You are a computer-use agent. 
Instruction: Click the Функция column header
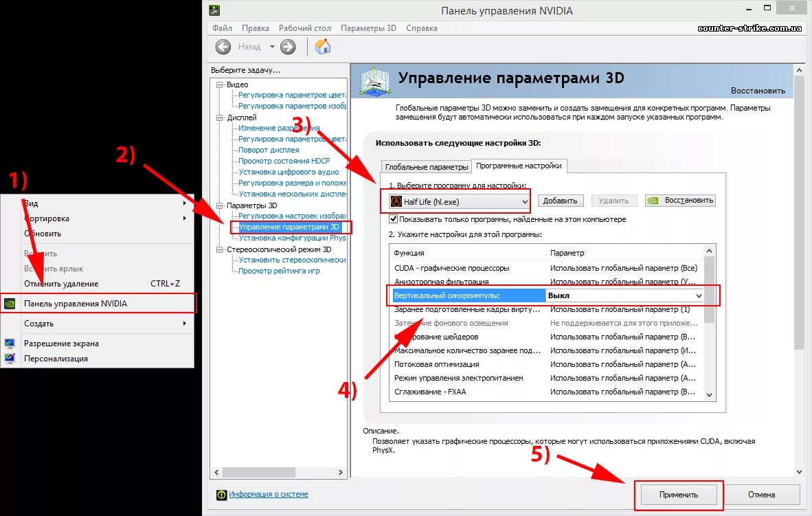[x=469, y=253]
